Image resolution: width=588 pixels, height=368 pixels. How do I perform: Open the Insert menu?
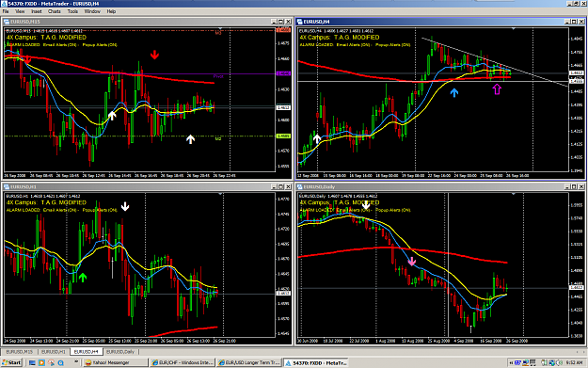pos(37,11)
